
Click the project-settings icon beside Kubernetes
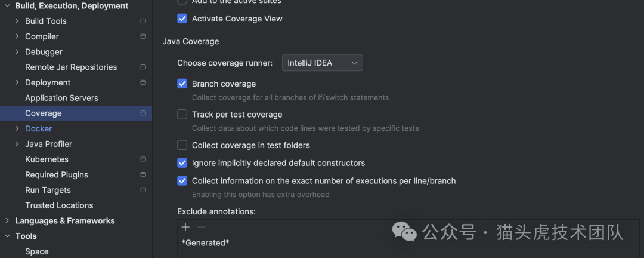pyautogui.click(x=143, y=159)
